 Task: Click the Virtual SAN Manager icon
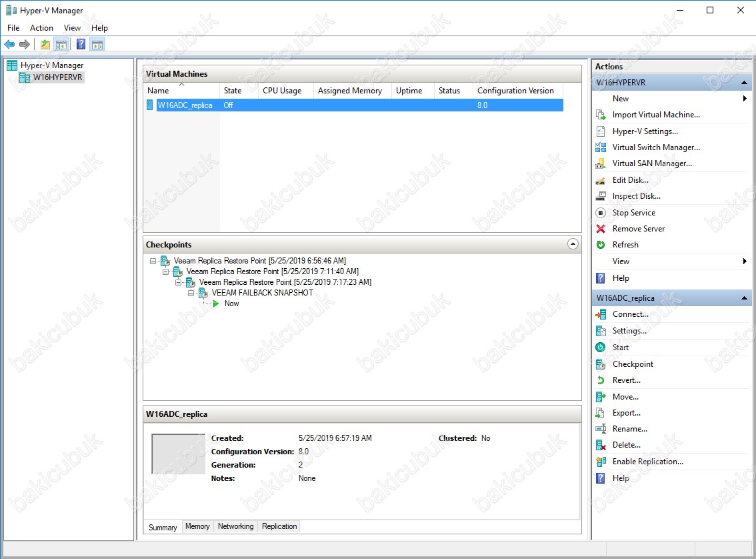[x=601, y=163]
